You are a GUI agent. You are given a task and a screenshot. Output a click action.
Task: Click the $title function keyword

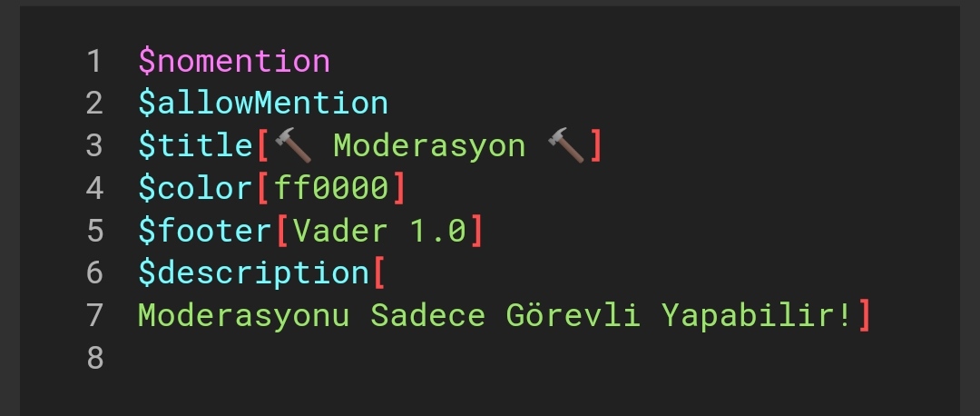tap(196, 145)
